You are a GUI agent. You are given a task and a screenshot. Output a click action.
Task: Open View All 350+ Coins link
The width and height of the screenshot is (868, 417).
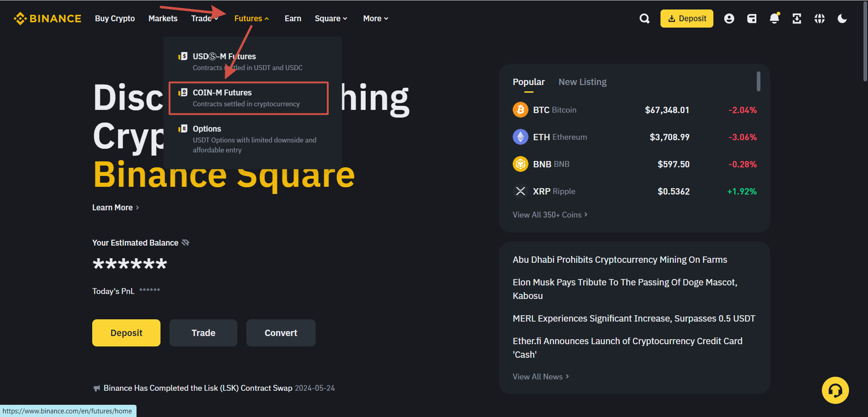[550, 215]
